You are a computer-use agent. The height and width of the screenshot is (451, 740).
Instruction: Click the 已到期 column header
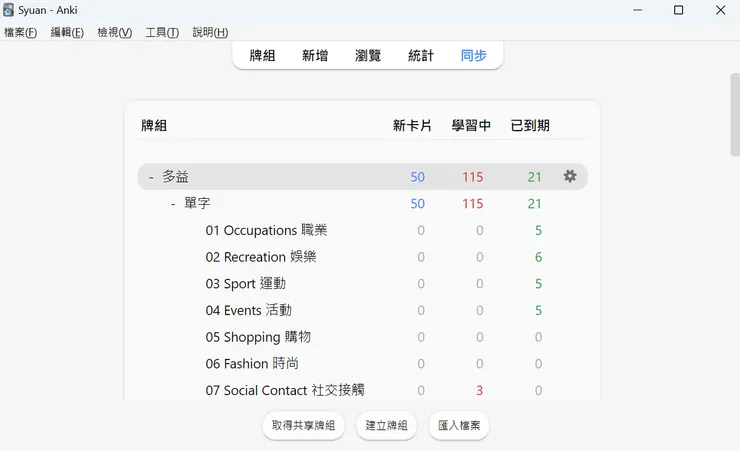[530, 125]
